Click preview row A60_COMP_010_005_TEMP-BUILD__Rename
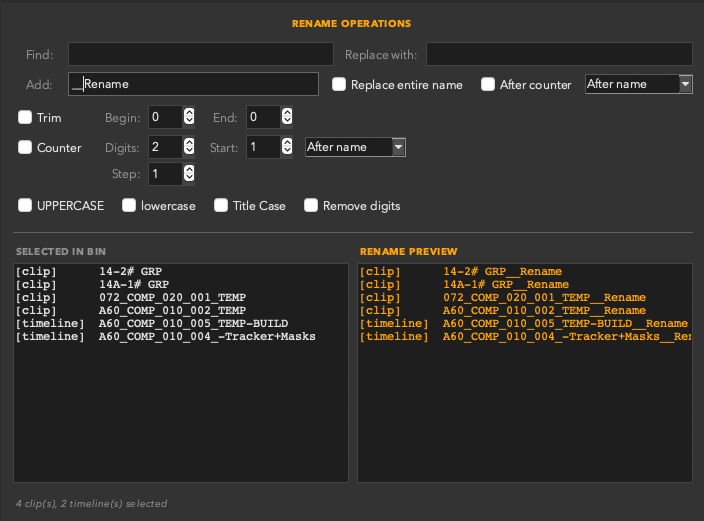This screenshot has height=521, width=704. coord(524,323)
